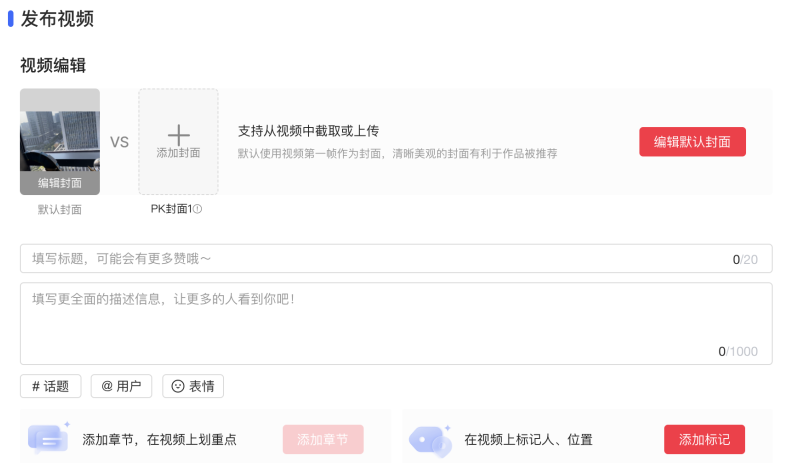
Task: Focus the description text area
Action: coord(370,320)
